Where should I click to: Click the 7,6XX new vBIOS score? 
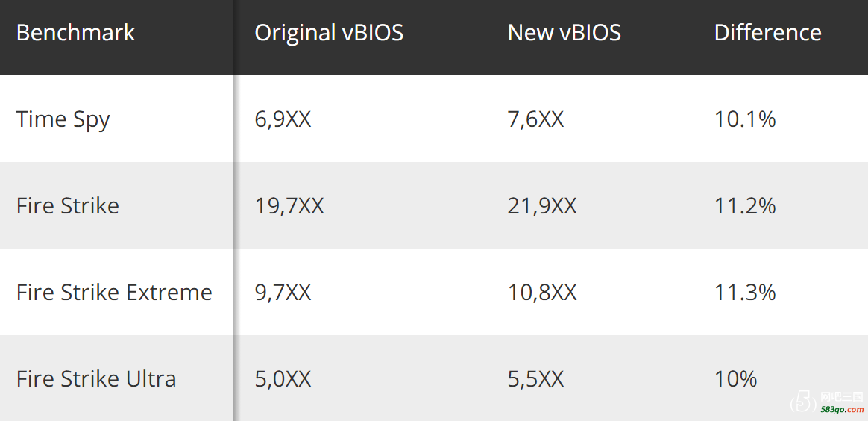536,119
